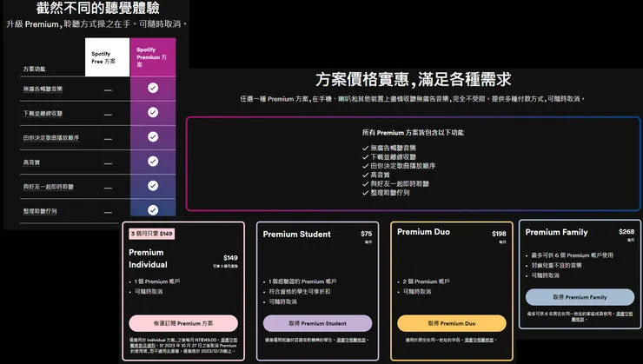
Task: Click the $268 Premium Family price
Action: [x=626, y=232]
